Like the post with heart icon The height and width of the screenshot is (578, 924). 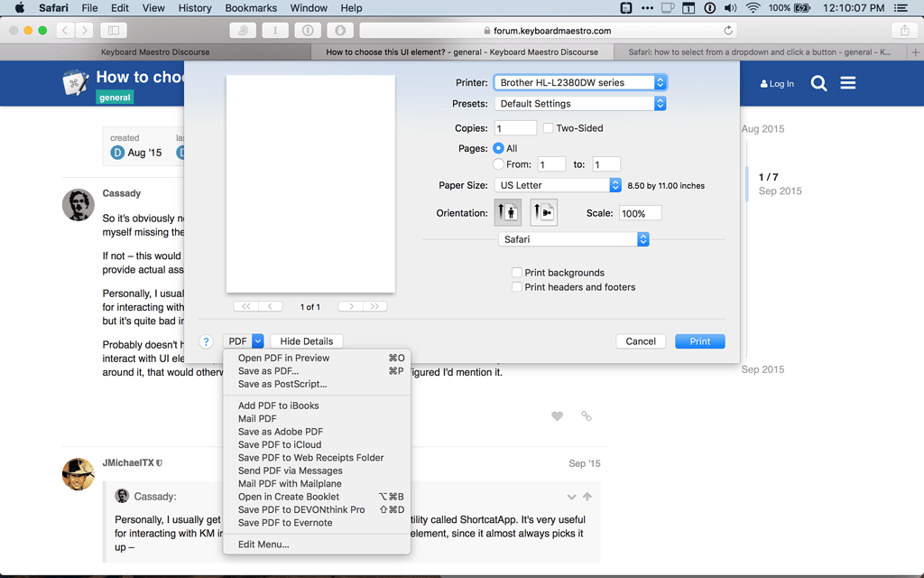point(557,416)
